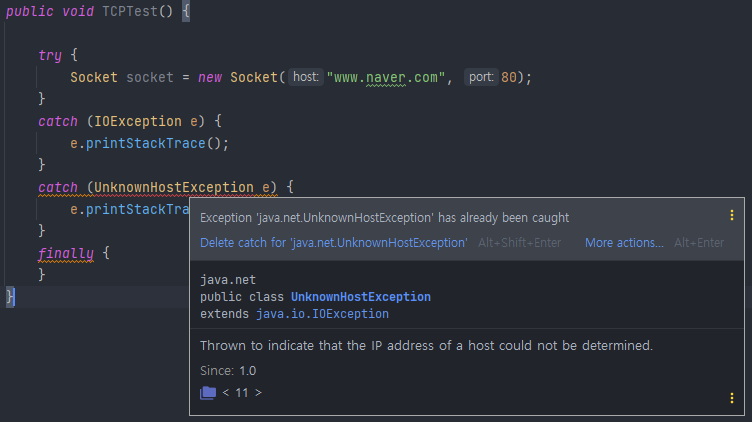Viewport: 752px width, 422px height.
Task: Click the underlined UnknownHostException in the second catch
Action: click(174, 187)
